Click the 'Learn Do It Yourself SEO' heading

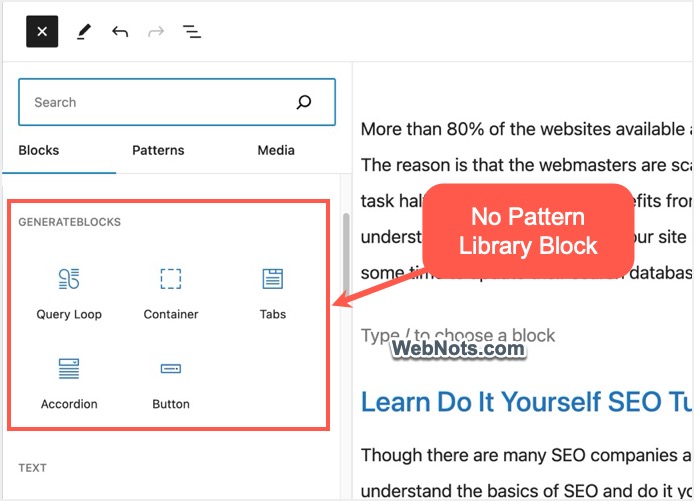tap(527, 402)
